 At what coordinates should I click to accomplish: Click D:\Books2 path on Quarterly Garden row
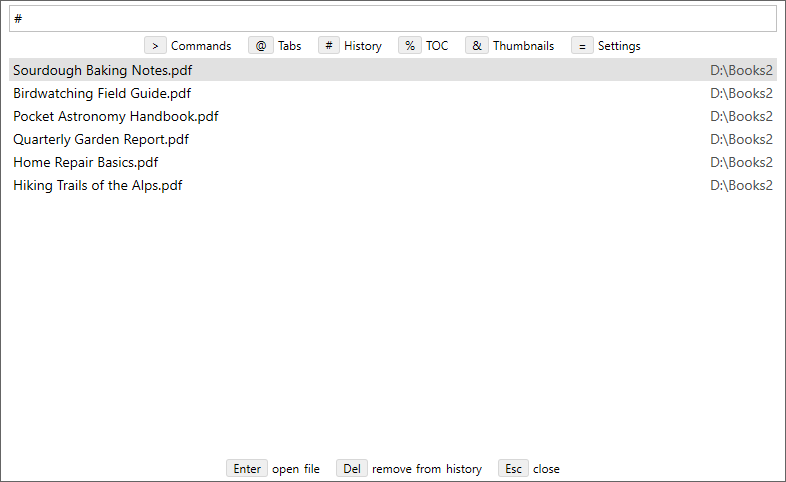(741, 139)
